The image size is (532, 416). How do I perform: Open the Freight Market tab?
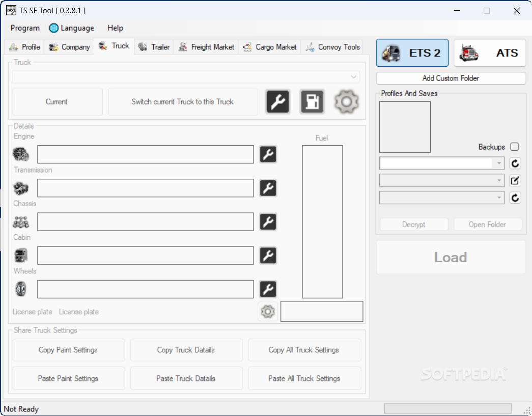pos(206,47)
